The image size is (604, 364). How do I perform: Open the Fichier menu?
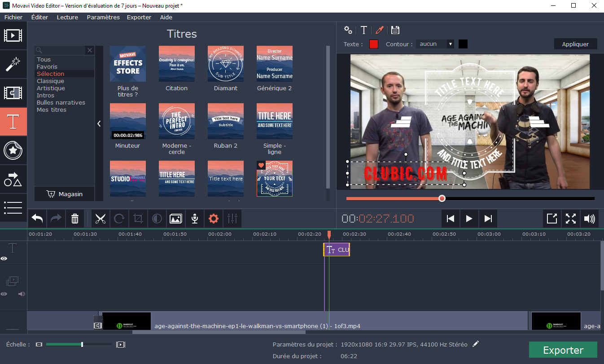tap(13, 17)
